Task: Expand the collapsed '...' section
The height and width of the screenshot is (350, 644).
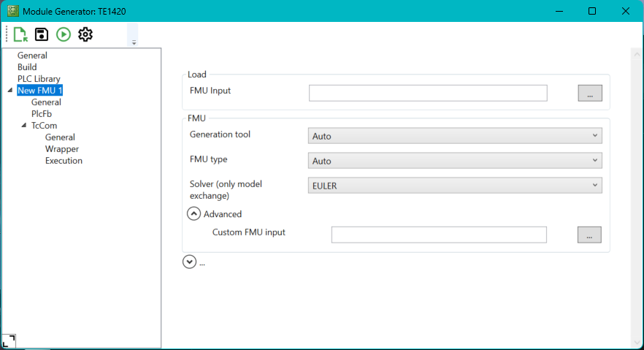Action: click(x=190, y=262)
